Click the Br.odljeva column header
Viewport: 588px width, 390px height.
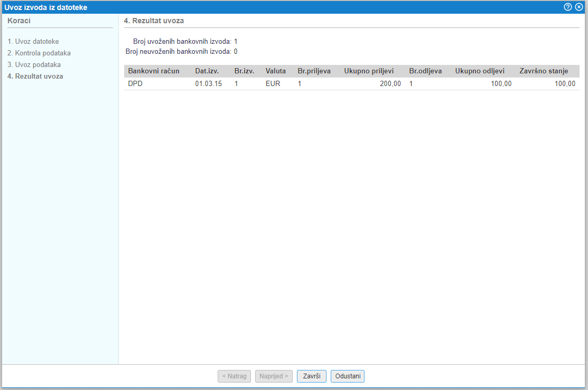tap(425, 71)
